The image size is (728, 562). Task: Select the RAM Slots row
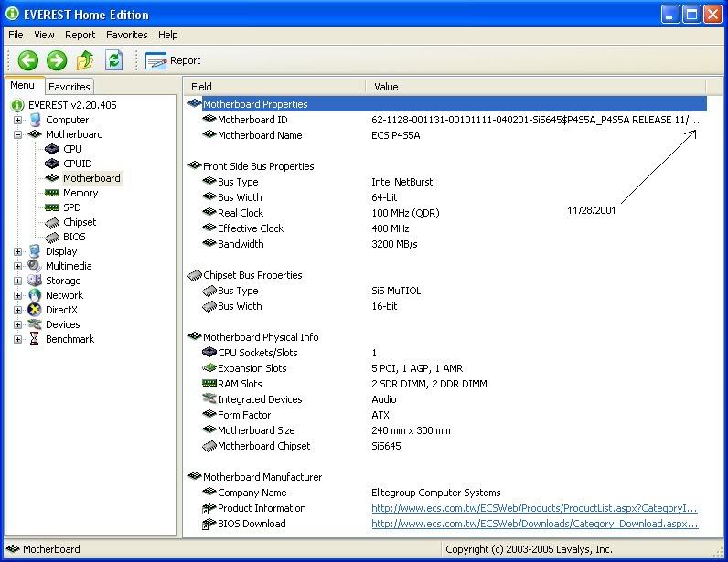click(446, 384)
